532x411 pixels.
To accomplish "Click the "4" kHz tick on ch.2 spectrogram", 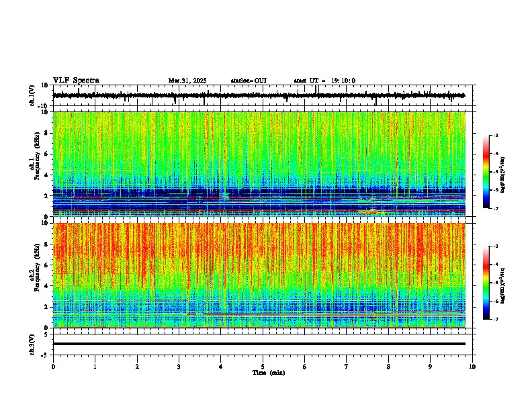I will pos(46,286).
